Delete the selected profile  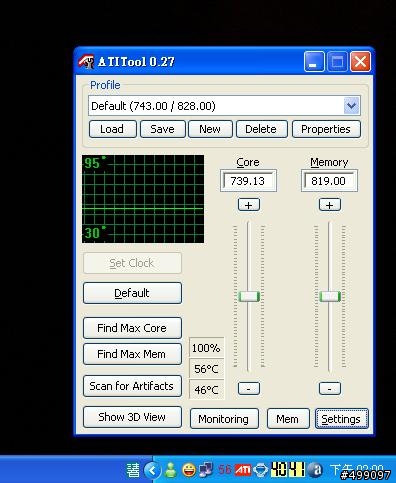pos(261,129)
